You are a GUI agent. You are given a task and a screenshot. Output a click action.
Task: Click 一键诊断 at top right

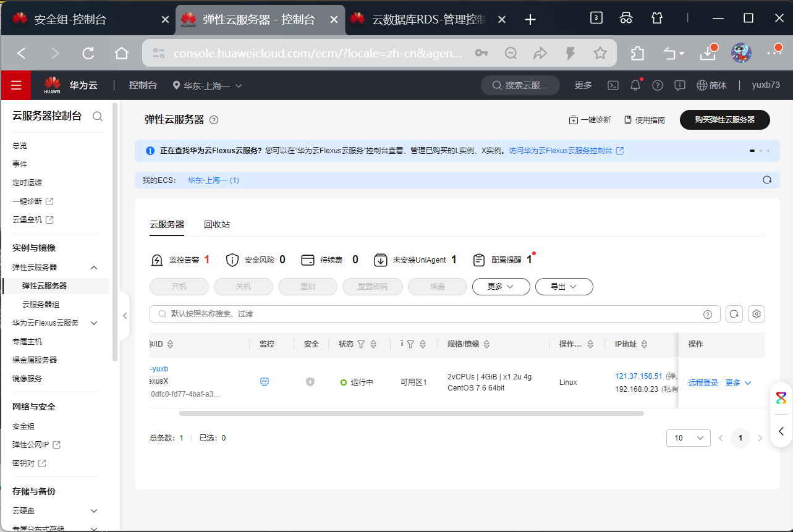590,120
